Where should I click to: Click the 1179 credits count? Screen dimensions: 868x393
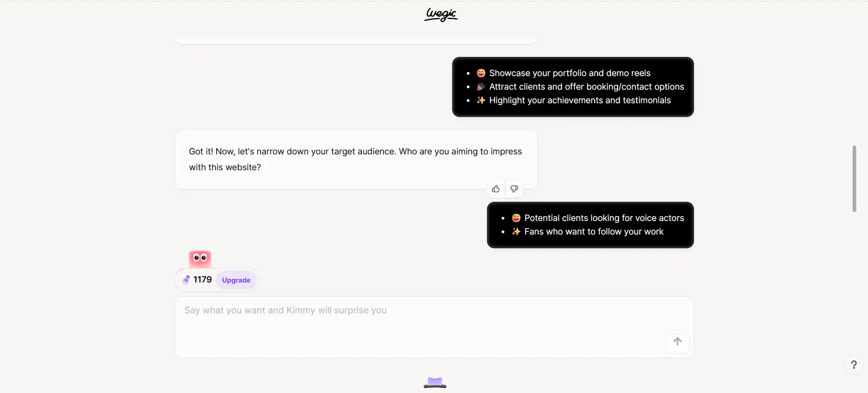click(x=203, y=279)
